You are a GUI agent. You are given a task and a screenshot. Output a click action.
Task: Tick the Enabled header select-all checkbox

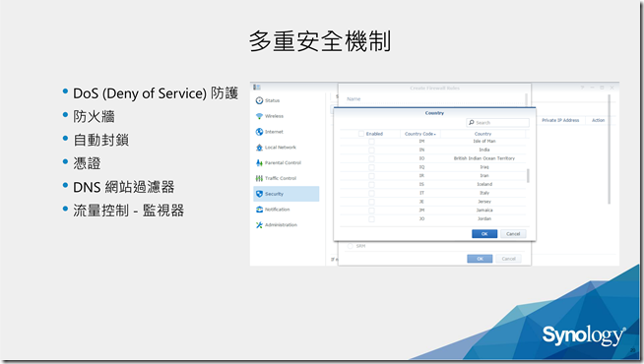click(x=361, y=134)
